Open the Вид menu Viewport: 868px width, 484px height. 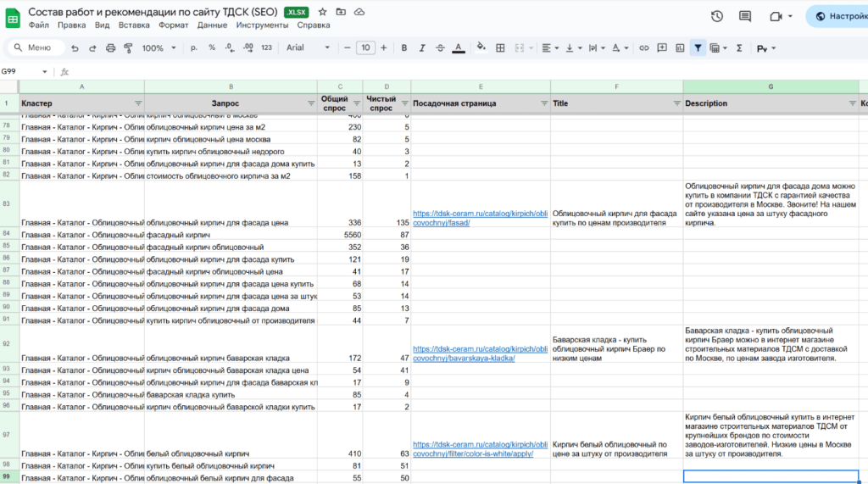tap(102, 25)
